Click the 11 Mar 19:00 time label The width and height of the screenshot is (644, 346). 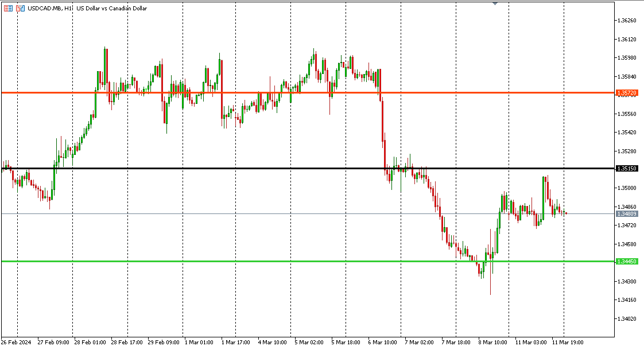[x=568, y=342]
